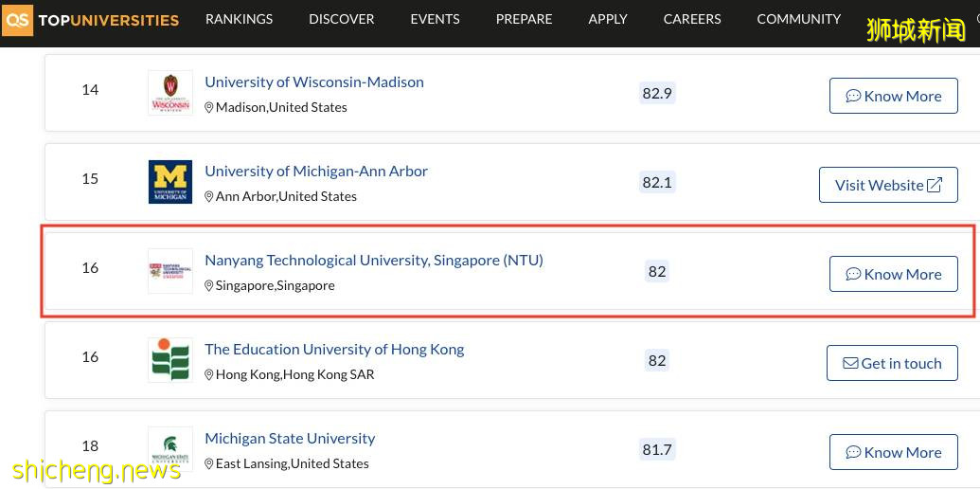Click the University of Wisconsin-Madison logo
Screen dimensions: 980x489
[x=170, y=94]
